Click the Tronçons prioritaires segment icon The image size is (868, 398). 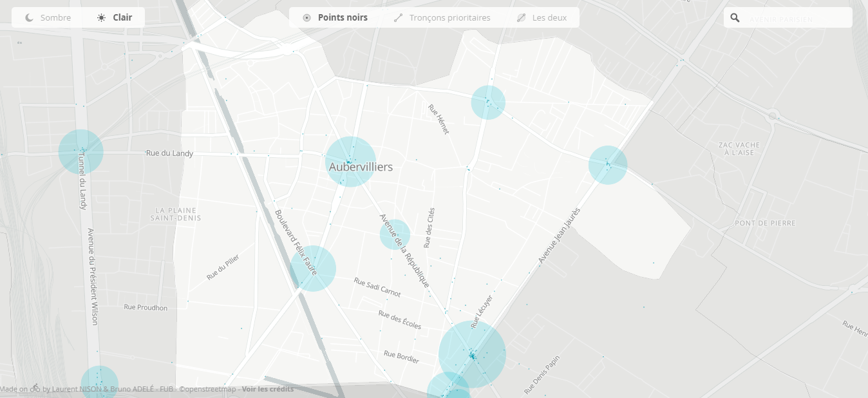398,18
